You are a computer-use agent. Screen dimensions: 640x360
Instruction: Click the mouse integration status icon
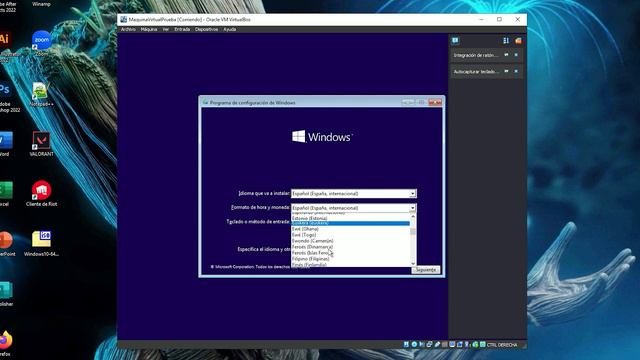pos(475,344)
